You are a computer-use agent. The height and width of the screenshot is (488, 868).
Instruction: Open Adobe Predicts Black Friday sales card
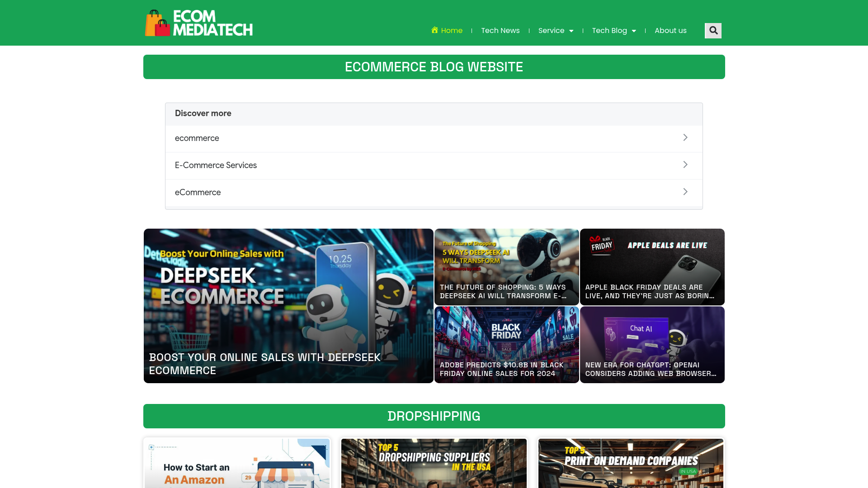pos(506,345)
